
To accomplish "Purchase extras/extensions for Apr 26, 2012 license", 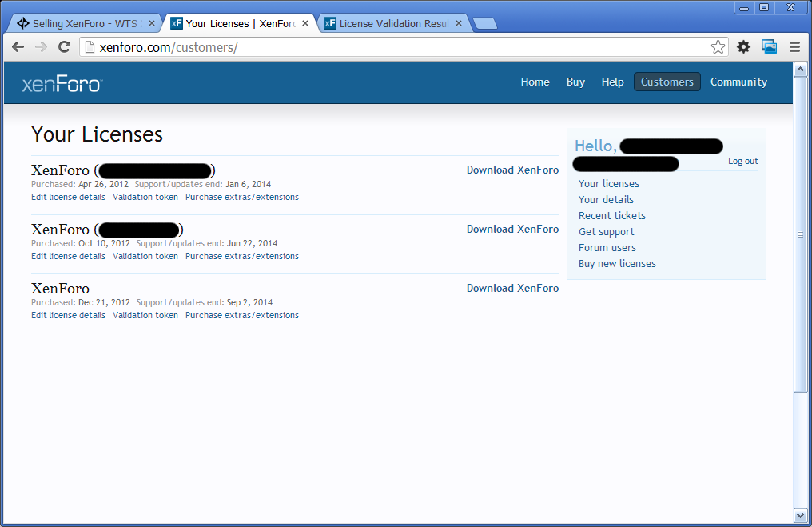I will point(242,197).
